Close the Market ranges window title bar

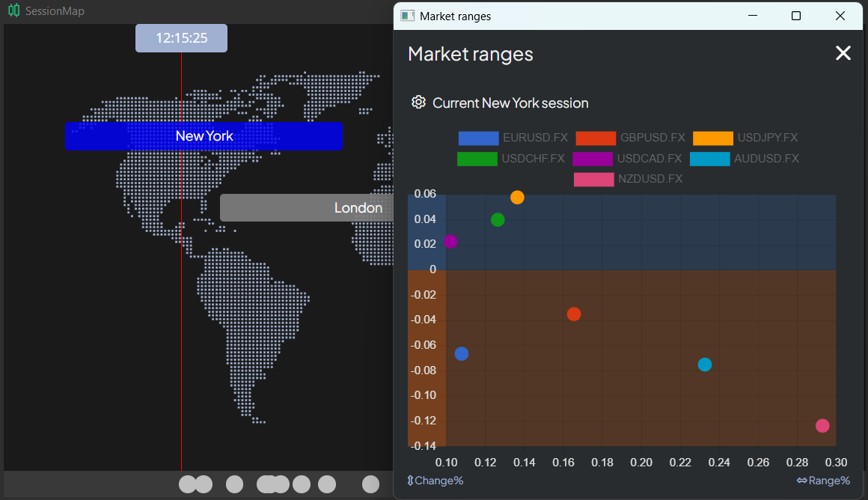(840, 16)
